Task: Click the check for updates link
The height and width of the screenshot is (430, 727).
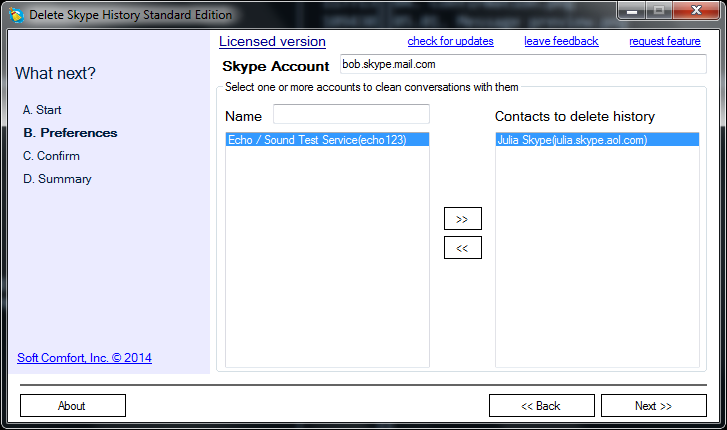Action: click(x=450, y=41)
